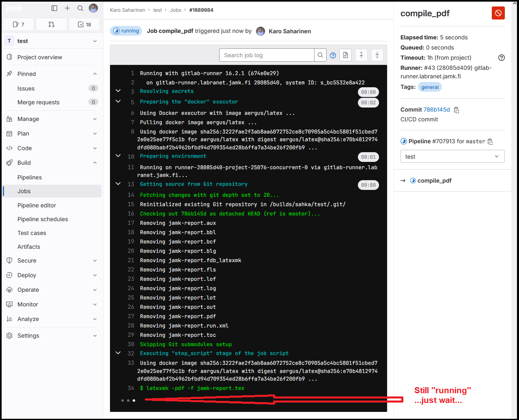
Task: Open the stage dropdown showing test
Action: click(x=452, y=157)
